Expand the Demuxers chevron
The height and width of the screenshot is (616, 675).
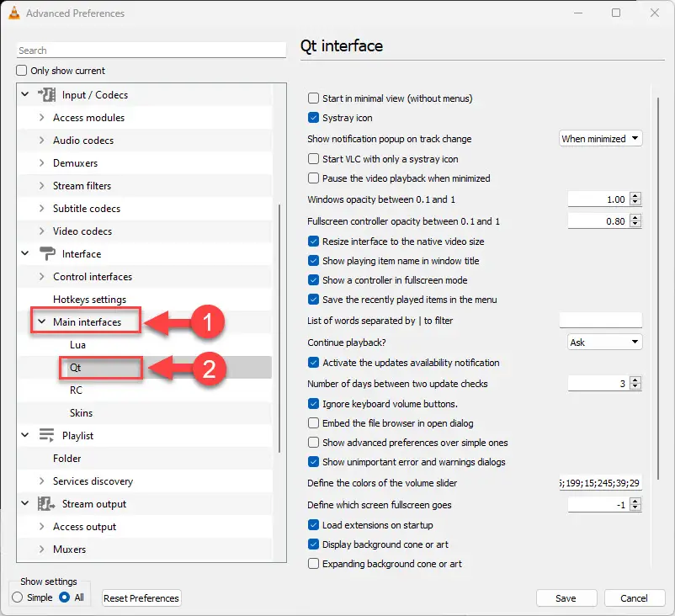click(x=42, y=162)
